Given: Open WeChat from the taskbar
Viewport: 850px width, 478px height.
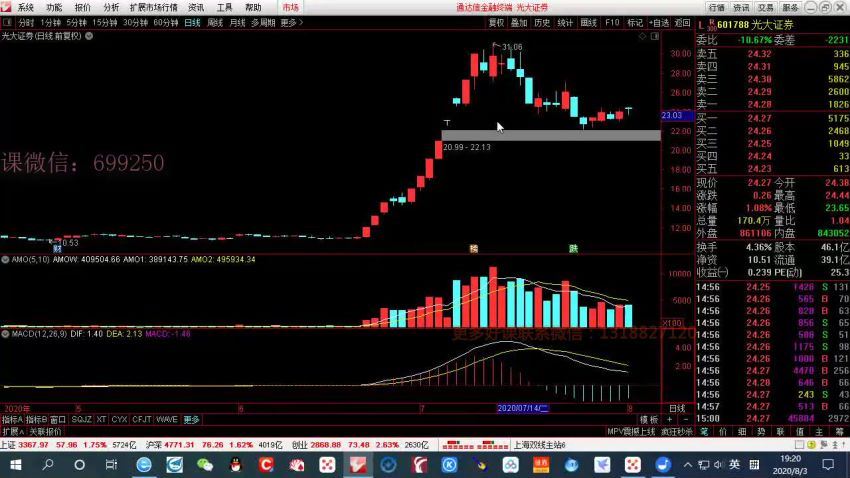Looking at the screenshot, I should [x=204, y=465].
